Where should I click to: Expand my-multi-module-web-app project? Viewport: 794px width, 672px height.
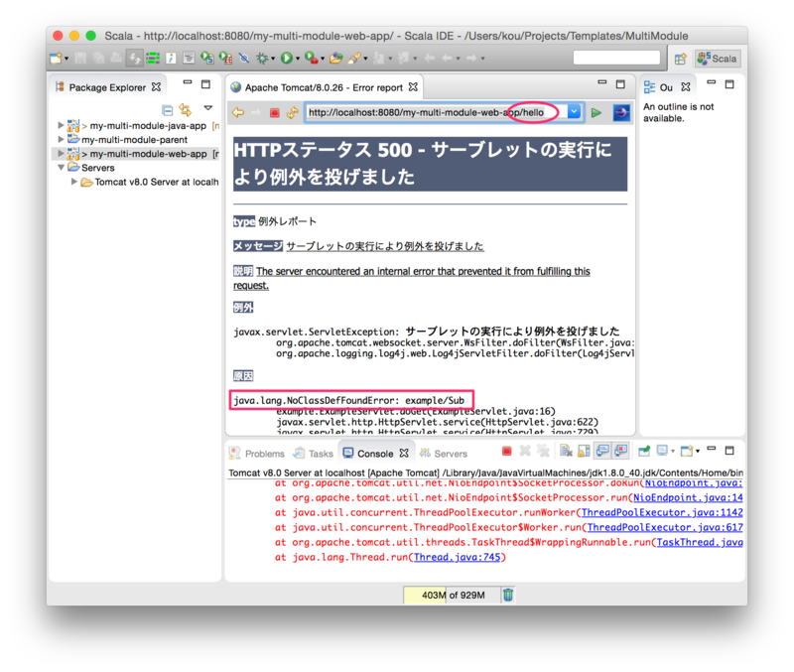pos(61,153)
